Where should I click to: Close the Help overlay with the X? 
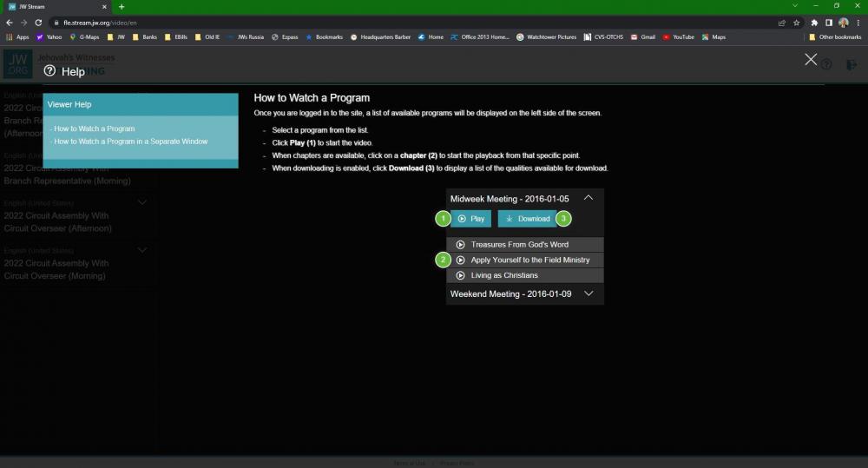811,59
